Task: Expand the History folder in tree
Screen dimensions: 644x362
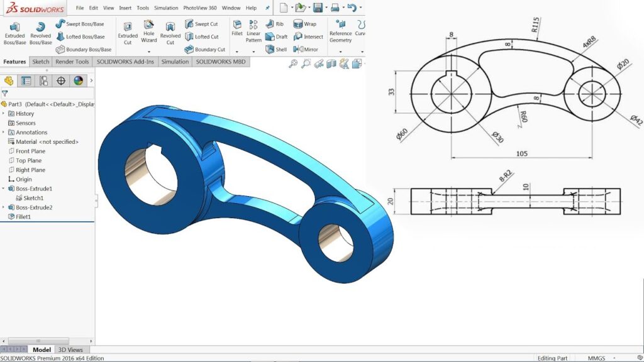Action: click(x=3, y=113)
